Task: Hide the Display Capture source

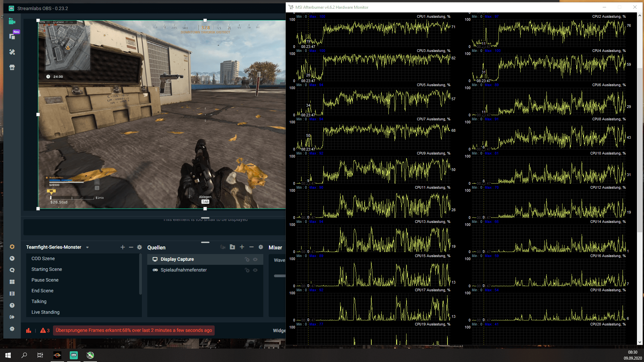Action: (255, 259)
